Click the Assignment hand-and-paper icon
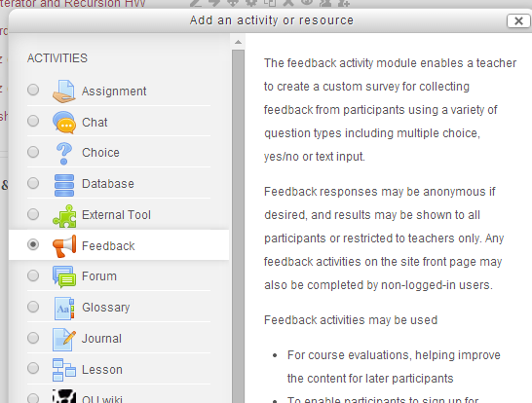This screenshot has height=403, width=532. pos(63,91)
